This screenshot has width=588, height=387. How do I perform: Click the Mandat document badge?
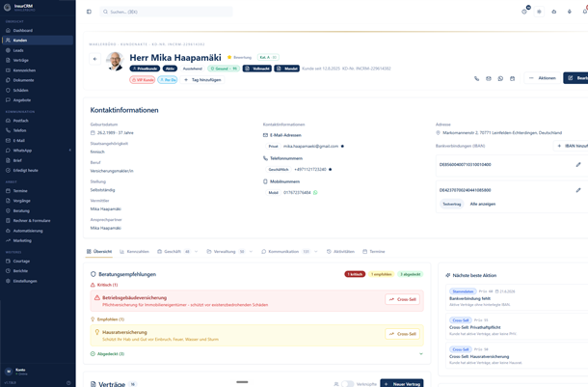click(287, 69)
